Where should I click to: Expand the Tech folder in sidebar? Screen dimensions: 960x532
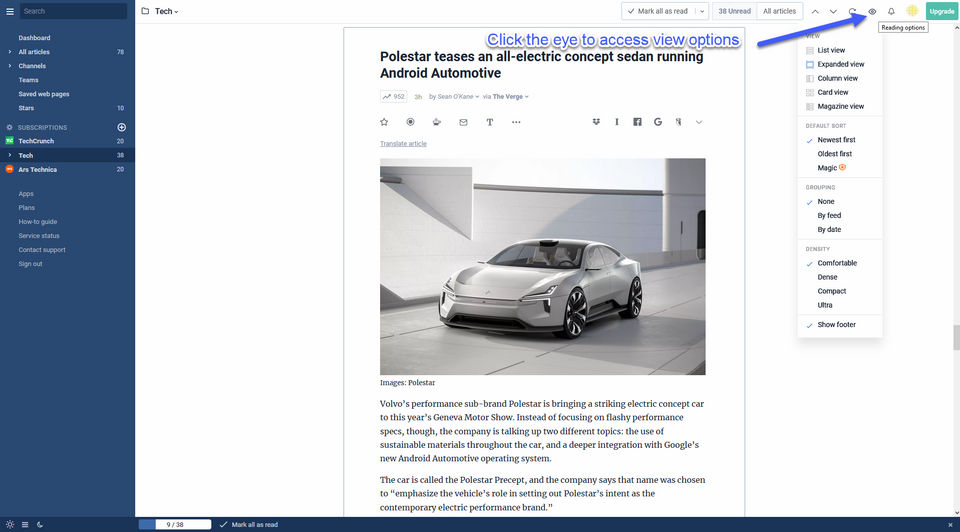pyautogui.click(x=9, y=155)
